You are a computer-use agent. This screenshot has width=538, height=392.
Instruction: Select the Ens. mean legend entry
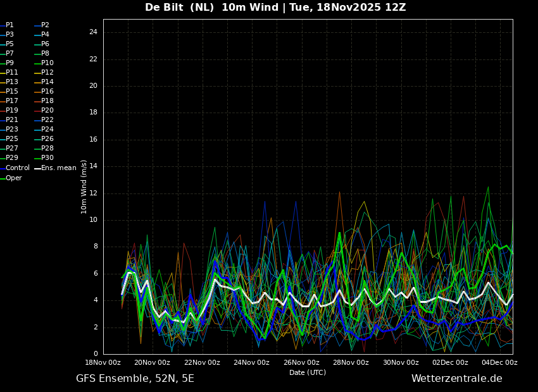point(55,168)
